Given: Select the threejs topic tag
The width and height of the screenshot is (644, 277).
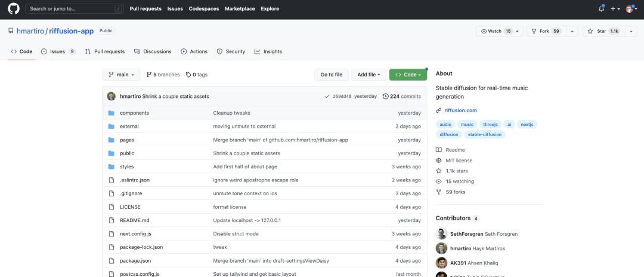Looking at the screenshot, I should point(490,124).
